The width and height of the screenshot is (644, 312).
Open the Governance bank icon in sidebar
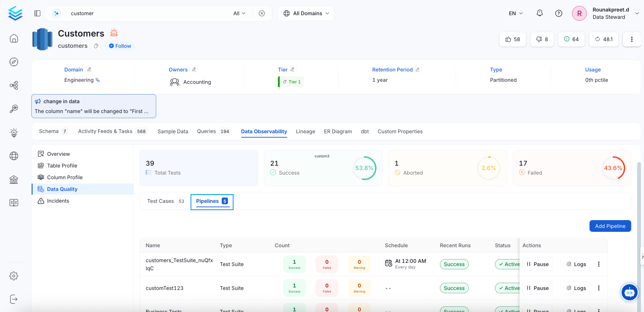(x=14, y=179)
